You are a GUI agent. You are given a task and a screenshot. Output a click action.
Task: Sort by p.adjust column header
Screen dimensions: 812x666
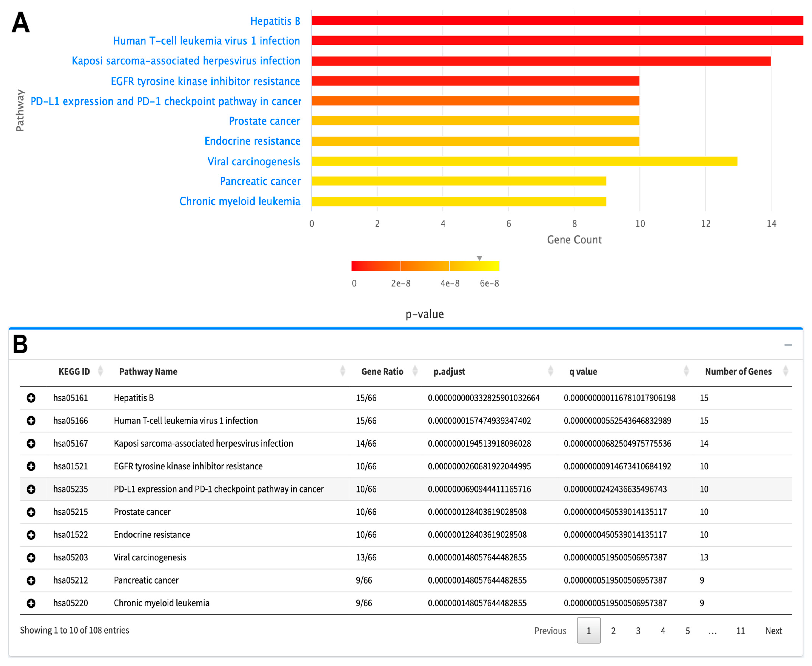pos(449,371)
